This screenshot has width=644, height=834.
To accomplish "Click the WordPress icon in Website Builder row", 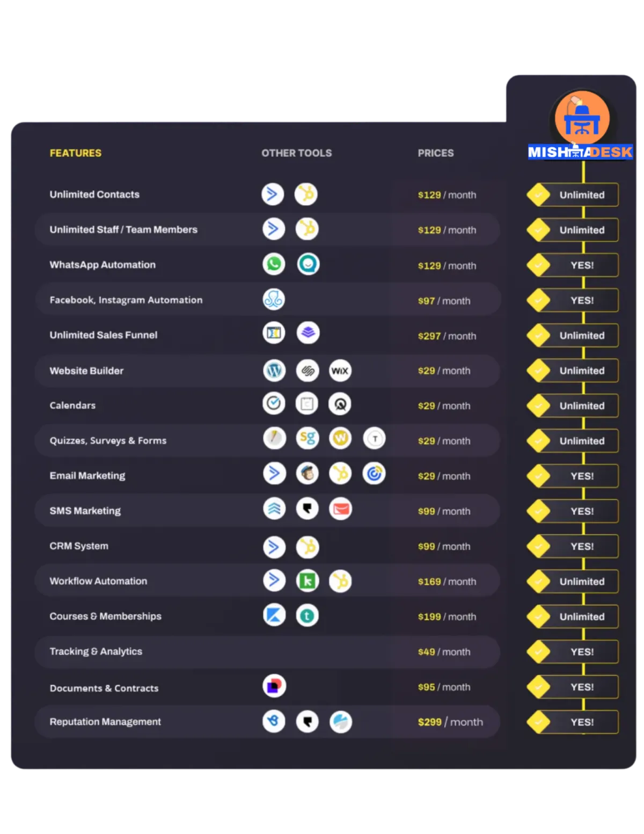I will pyautogui.click(x=274, y=371).
